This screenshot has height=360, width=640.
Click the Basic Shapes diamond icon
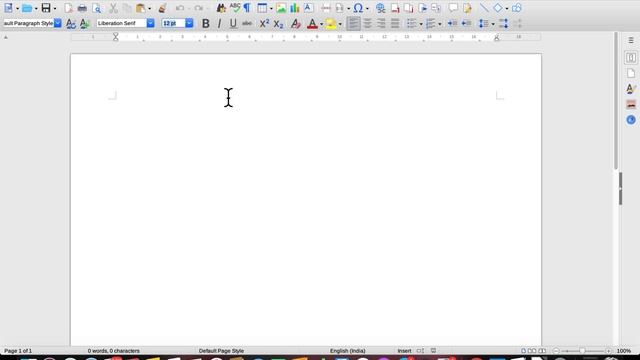pos(498,8)
